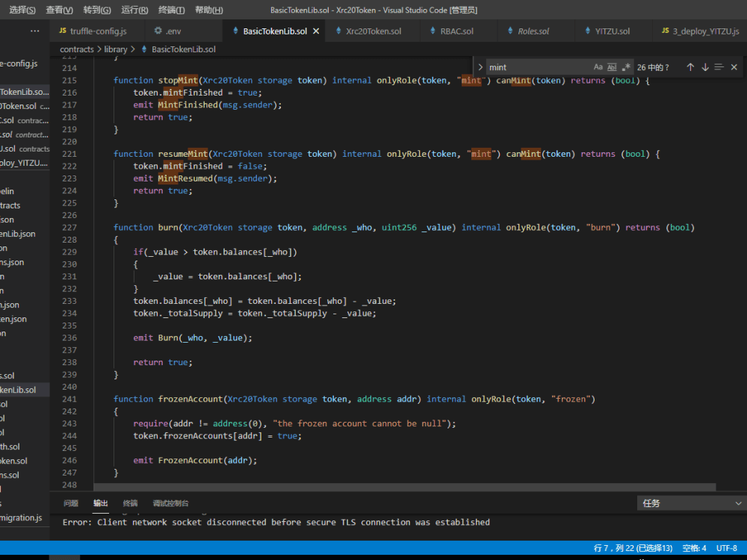The height and width of the screenshot is (560, 747).
Task: Click line number 241
Action: pos(69,399)
